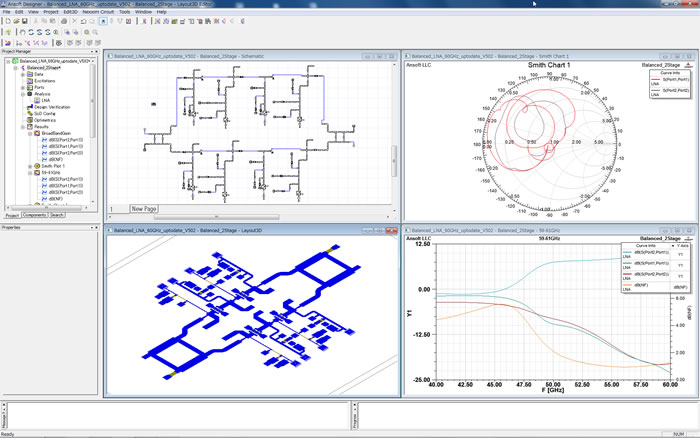Click the NUM indicator in status bar

[x=679, y=434]
